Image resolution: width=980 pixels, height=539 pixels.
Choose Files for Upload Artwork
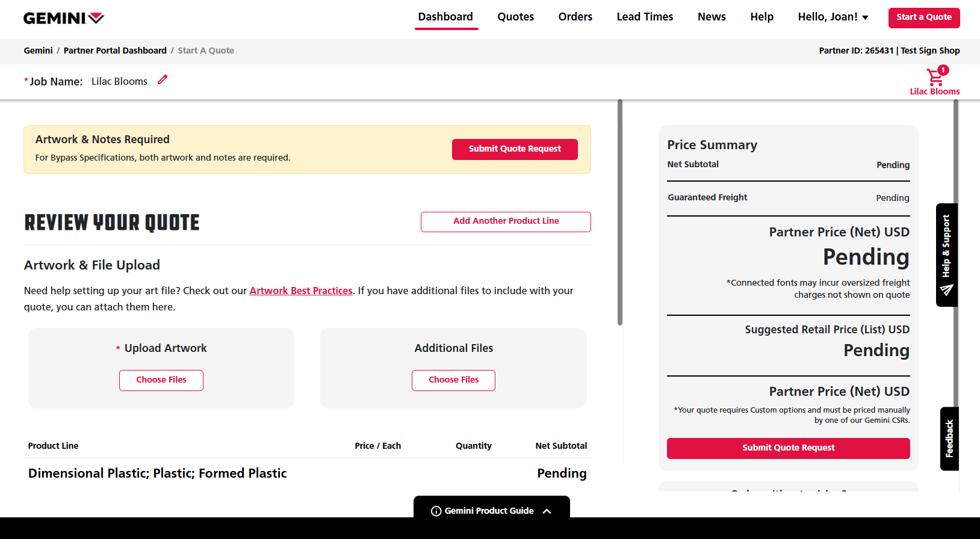tap(161, 380)
